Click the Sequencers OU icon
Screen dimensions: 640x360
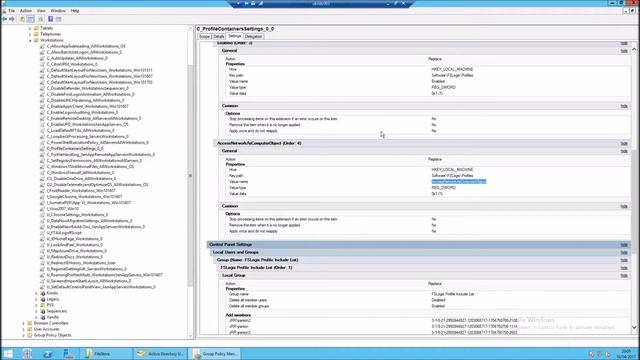pyautogui.click(x=42, y=311)
